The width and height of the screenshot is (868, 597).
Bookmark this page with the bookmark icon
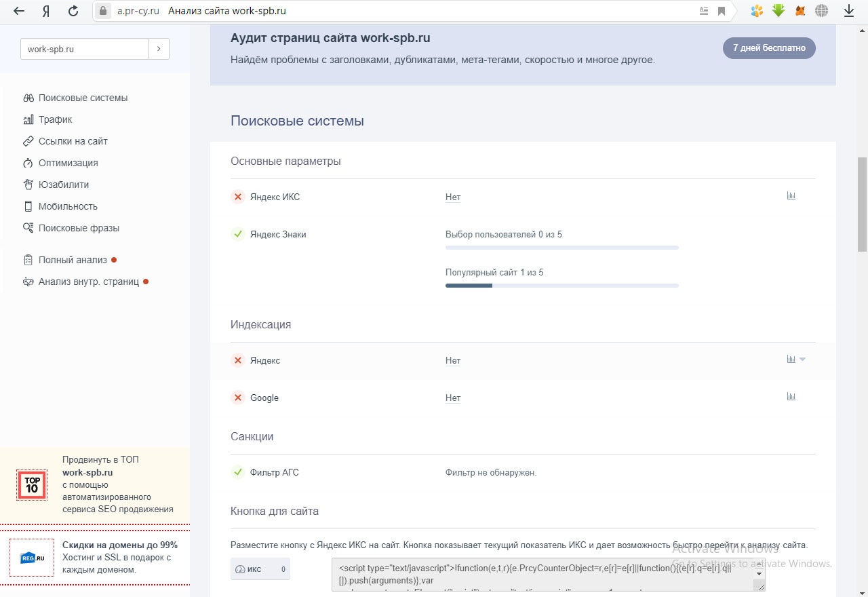coord(722,11)
